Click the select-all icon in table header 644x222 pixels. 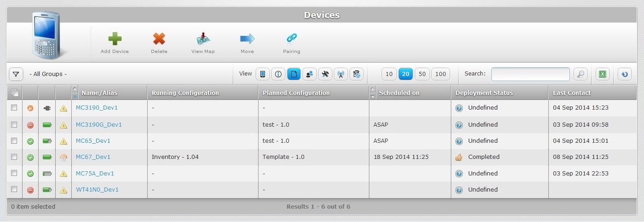pos(15,93)
